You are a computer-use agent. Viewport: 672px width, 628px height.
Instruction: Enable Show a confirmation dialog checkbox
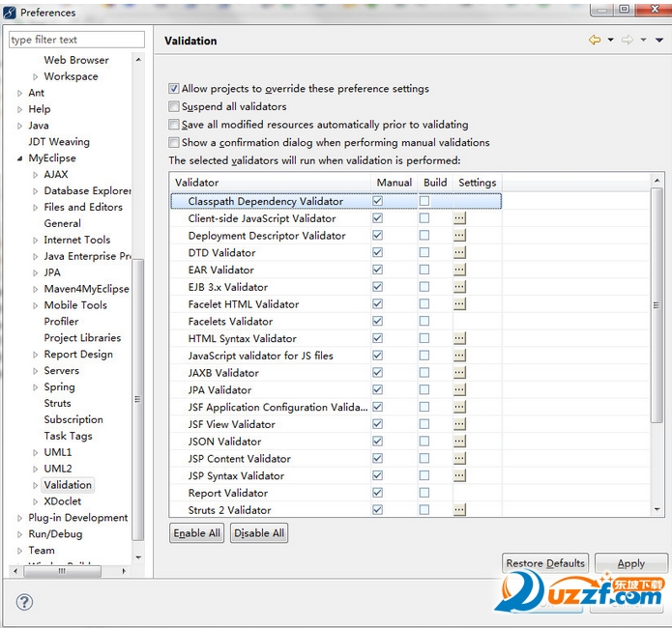click(174, 142)
